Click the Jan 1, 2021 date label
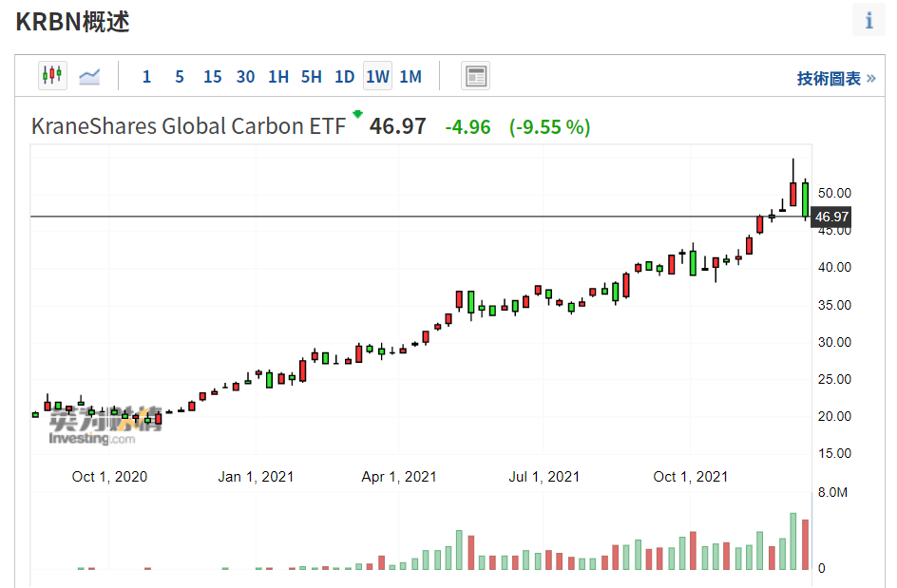 pyautogui.click(x=256, y=477)
